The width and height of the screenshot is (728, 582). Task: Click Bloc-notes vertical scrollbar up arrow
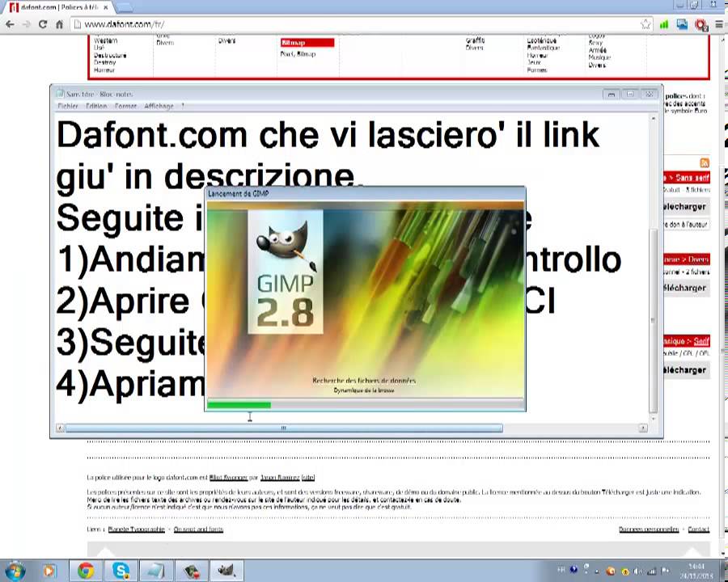click(654, 118)
